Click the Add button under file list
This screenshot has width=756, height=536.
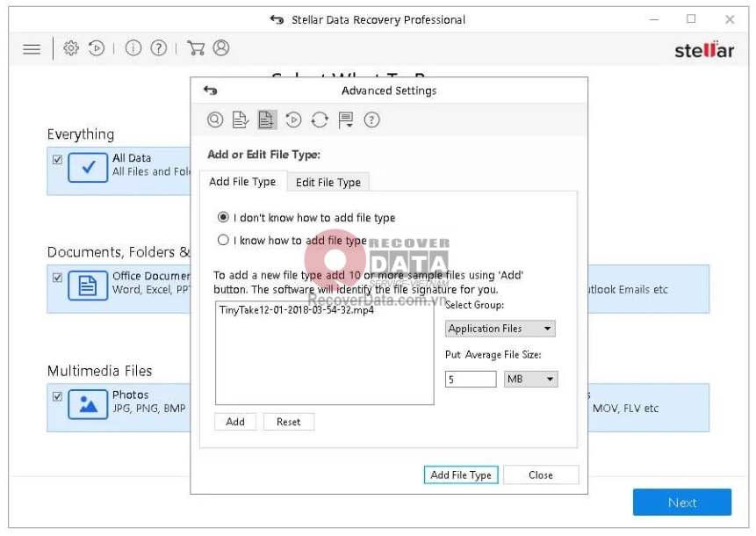pyautogui.click(x=235, y=422)
